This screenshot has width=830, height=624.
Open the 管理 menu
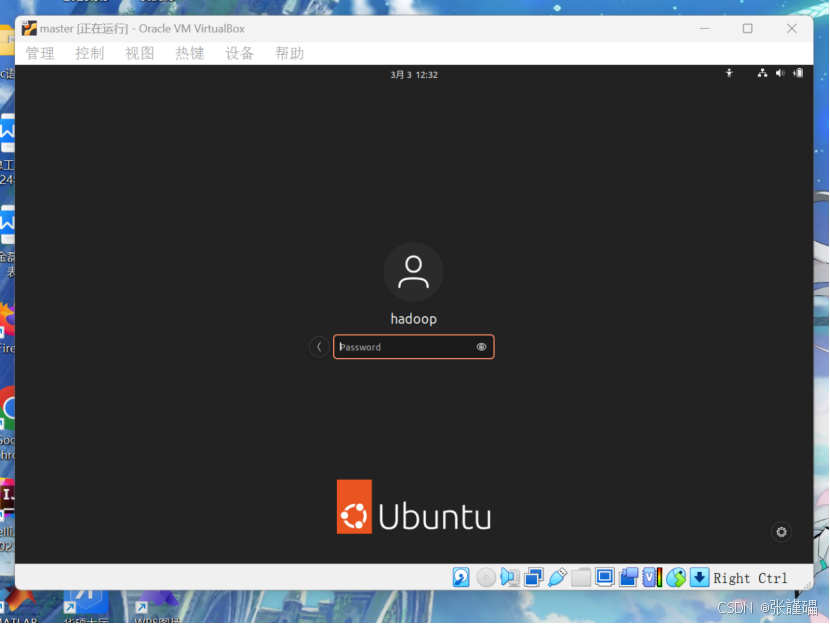tap(40, 53)
